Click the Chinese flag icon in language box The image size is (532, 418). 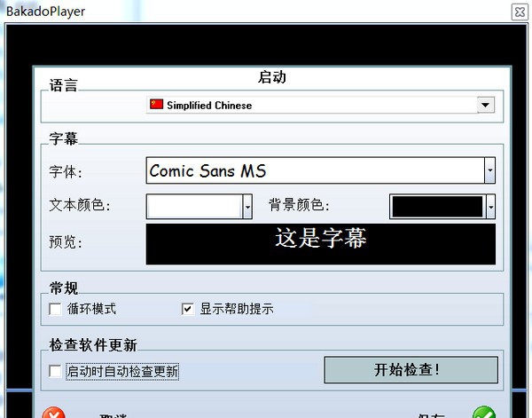pyautogui.click(x=156, y=104)
